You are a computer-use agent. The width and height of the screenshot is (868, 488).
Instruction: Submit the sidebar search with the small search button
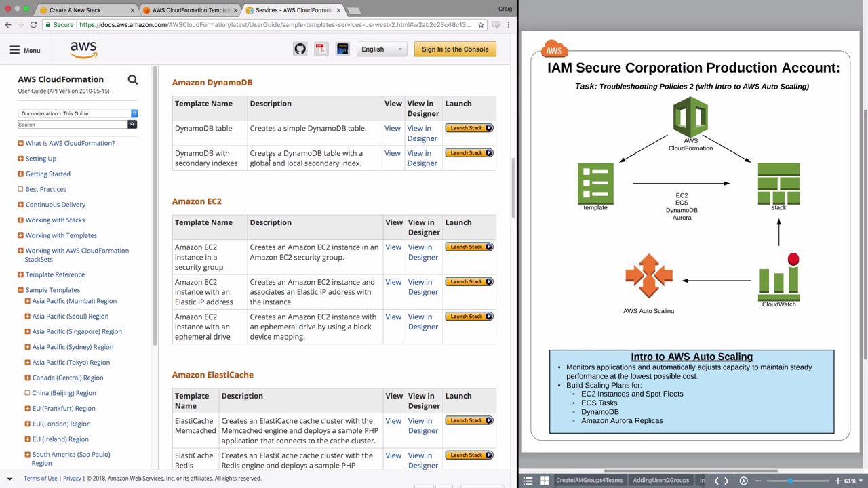click(x=132, y=125)
